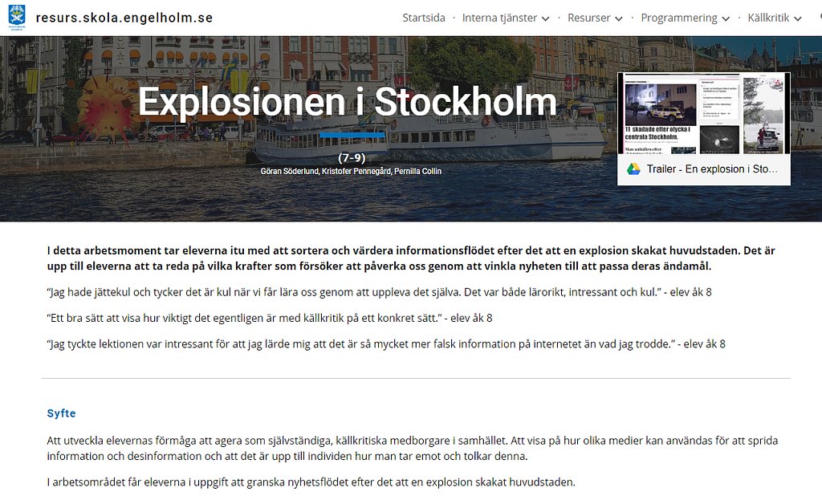Open the 'Trailer - En explosion i Sto...' link
The width and height of the screenshot is (822, 504).
[x=711, y=169]
